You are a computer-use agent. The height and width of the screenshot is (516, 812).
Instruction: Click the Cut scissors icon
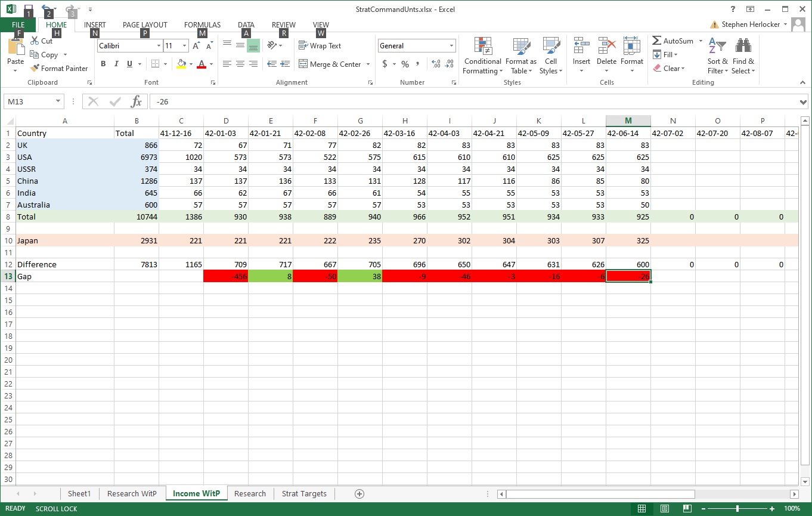pyautogui.click(x=35, y=41)
